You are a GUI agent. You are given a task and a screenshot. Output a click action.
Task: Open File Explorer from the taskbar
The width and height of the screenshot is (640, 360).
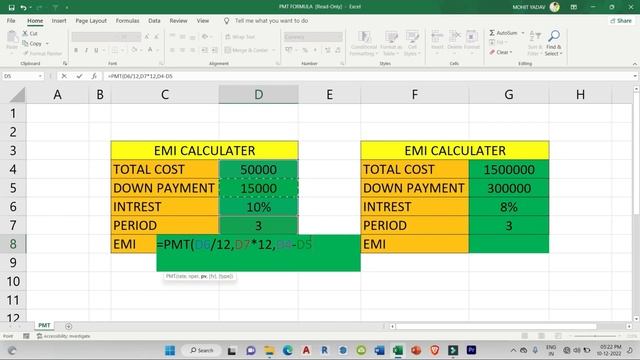coord(269,350)
